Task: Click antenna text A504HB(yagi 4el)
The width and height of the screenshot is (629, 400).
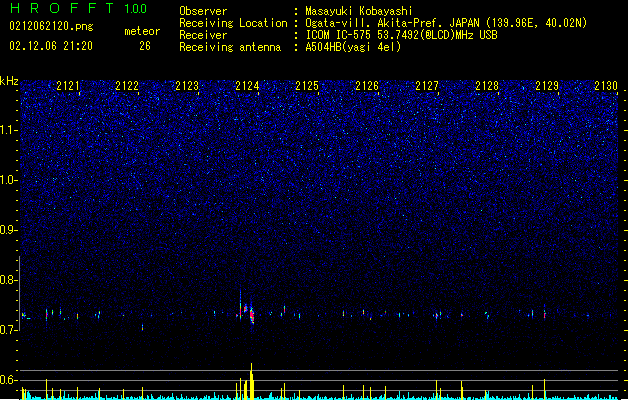Action: (x=353, y=47)
